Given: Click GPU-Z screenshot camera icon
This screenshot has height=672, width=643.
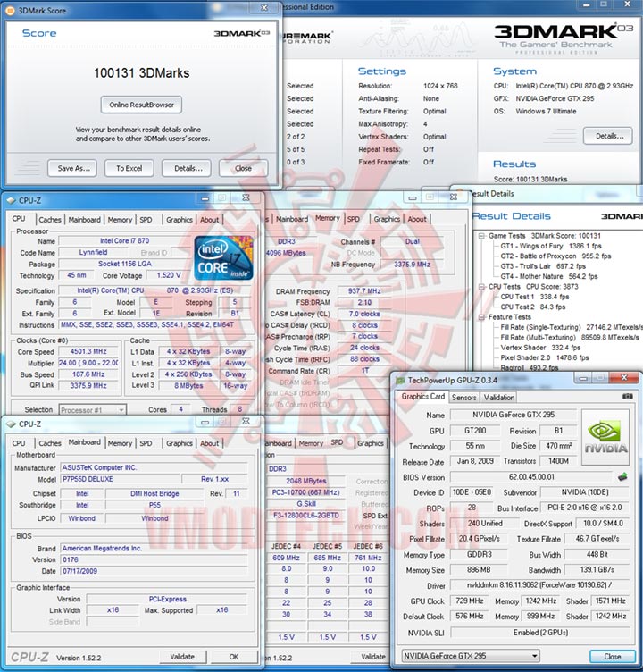Looking at the screenshot, I should click(627, 397).
